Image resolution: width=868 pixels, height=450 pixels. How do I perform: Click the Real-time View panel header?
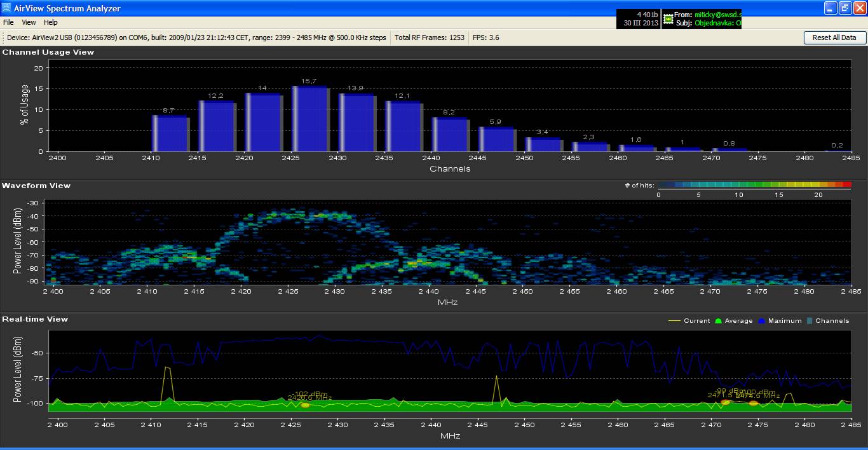coord(35,319)
